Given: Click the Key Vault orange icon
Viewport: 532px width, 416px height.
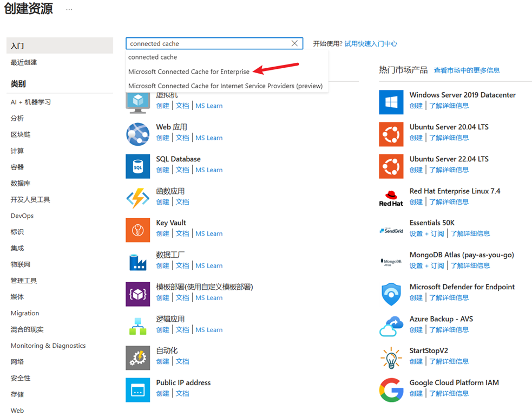Looking at the screenshot, I should (x=138, y=230).
